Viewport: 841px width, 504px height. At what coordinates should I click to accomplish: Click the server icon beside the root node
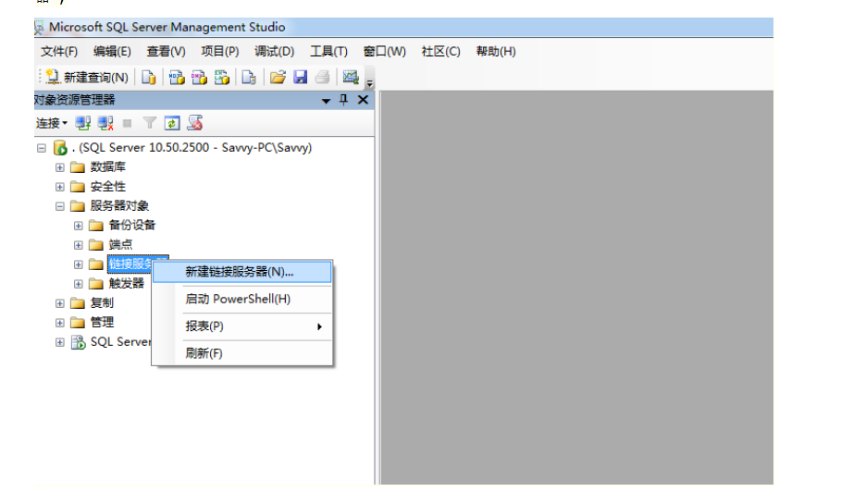61,147
